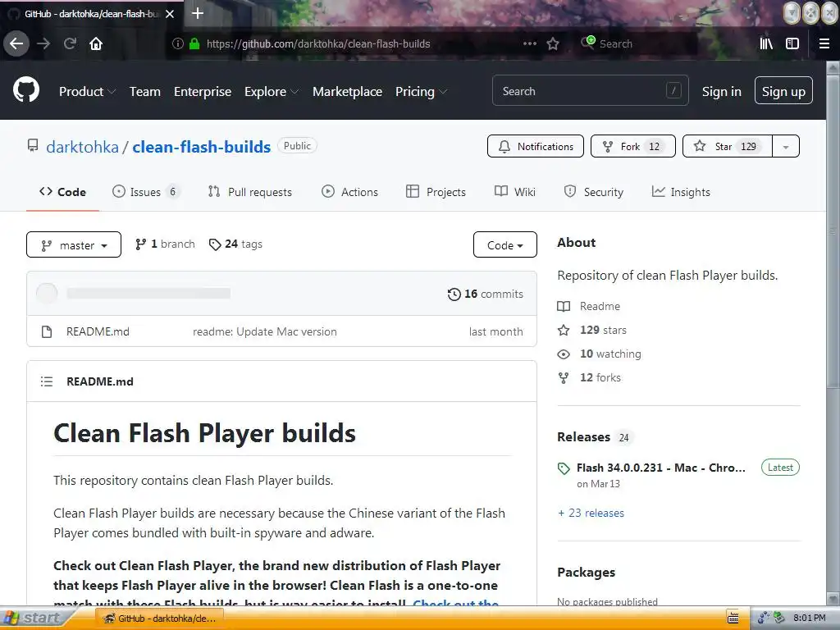
Task: Expand the Star lists dropdown arrow
Action: pos(786,146)
